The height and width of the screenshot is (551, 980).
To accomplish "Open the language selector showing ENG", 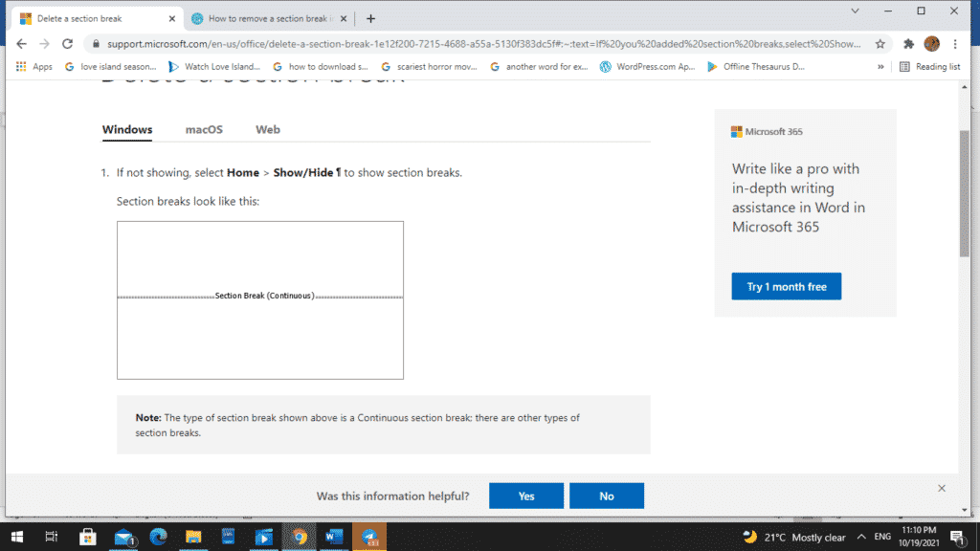I will pyautogui.click(x=882, y=536).
